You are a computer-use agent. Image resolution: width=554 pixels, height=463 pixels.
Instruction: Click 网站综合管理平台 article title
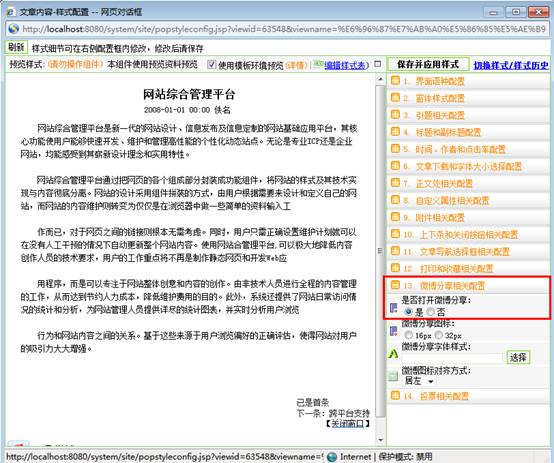189,94
